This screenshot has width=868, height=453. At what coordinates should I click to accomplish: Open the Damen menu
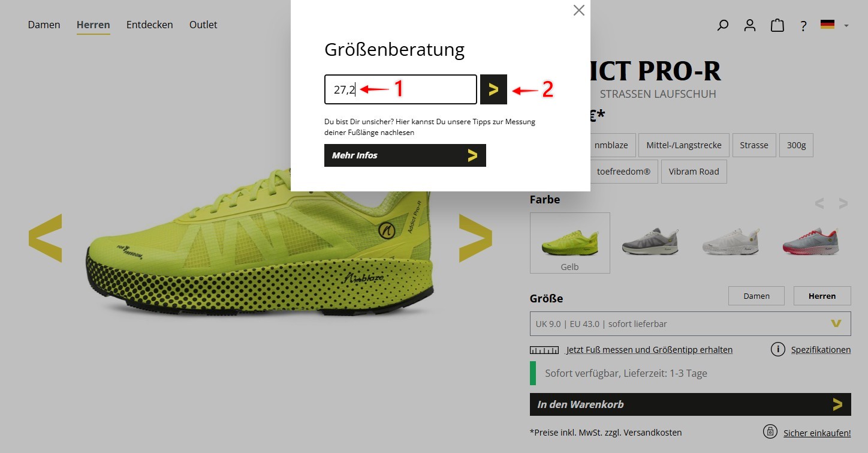click(44, 25)
